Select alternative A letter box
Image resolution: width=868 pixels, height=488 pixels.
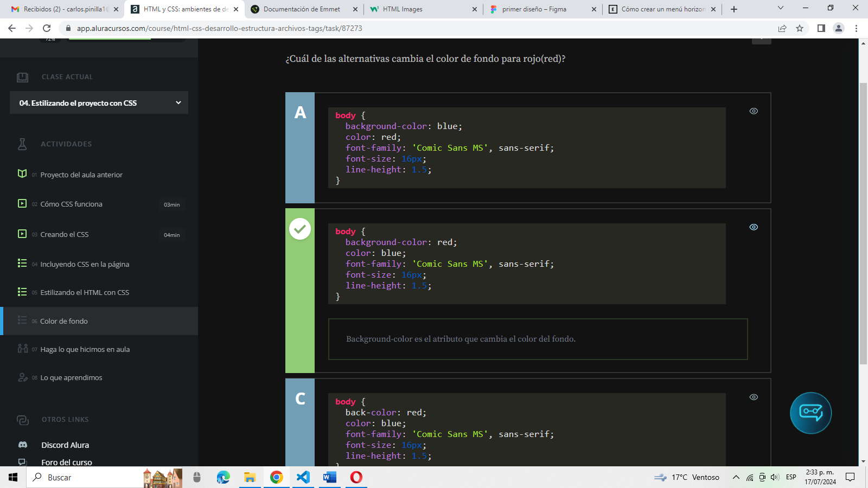click(x=300, y=147)
